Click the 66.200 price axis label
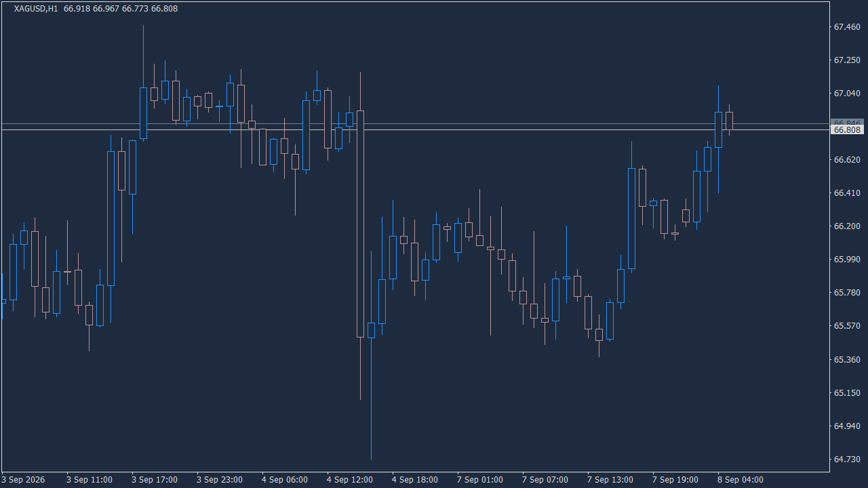 click(x=847, y=226)
